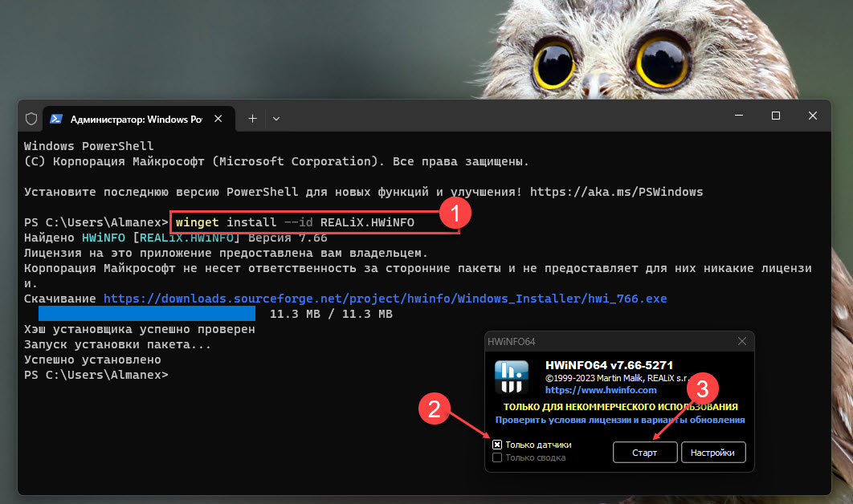Close the PowerShell tab

point(218,119)
